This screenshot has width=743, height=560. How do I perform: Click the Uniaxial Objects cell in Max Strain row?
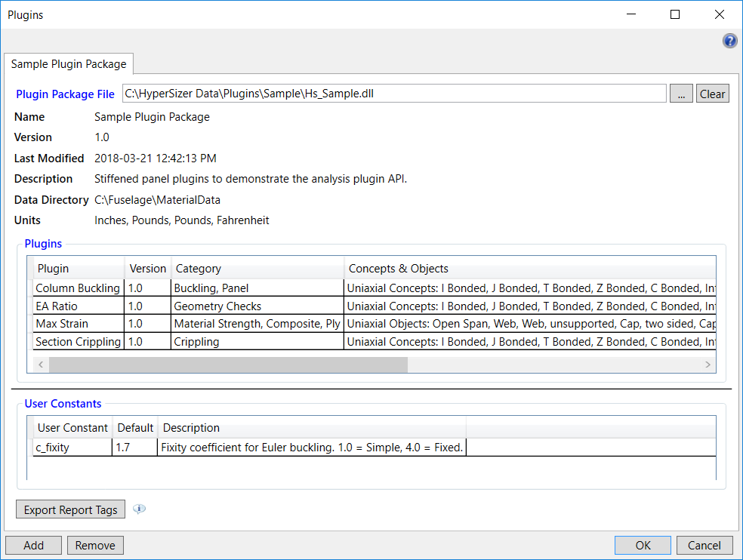tap(530, 324)
